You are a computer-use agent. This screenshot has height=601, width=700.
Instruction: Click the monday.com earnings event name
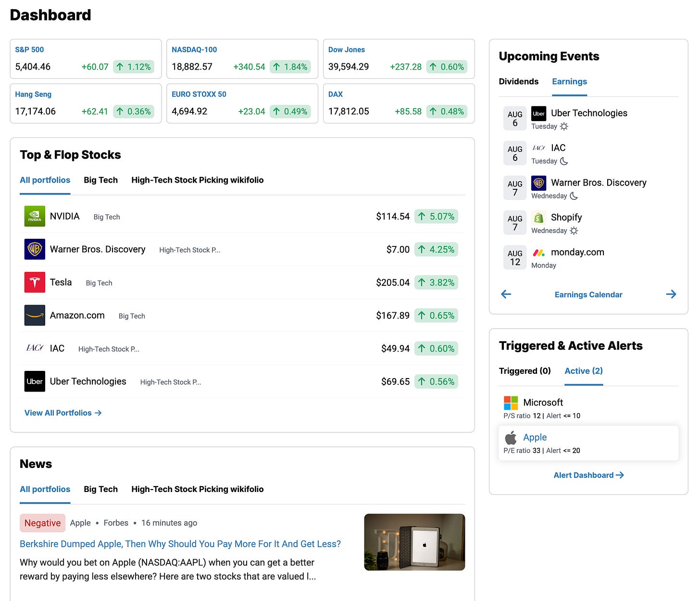tap(577, 252)
